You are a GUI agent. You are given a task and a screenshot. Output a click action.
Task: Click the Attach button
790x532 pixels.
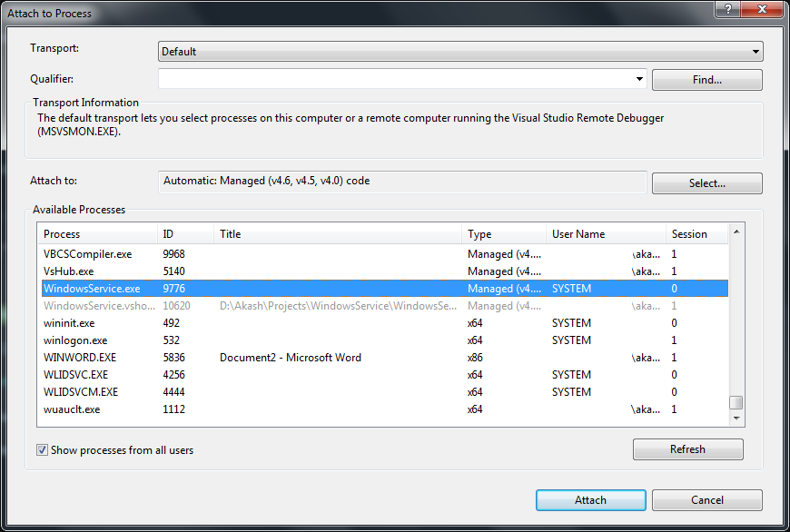pyautogui.click(x=590, y=499)
